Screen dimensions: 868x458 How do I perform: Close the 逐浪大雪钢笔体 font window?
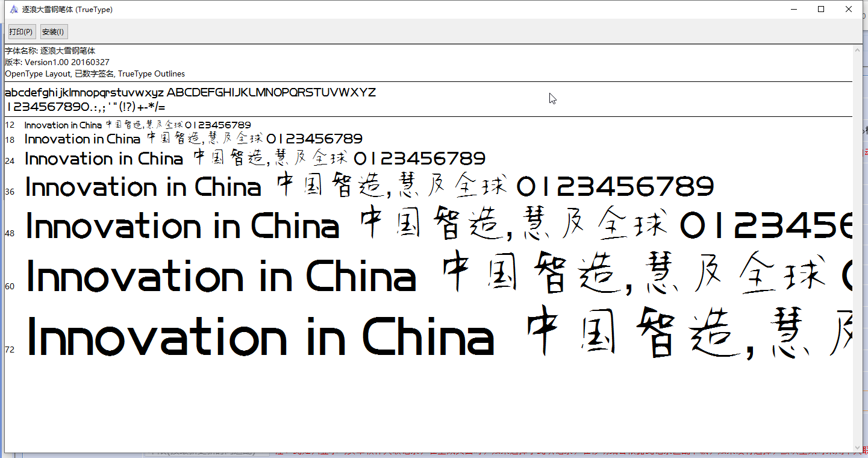coord(849,9)
